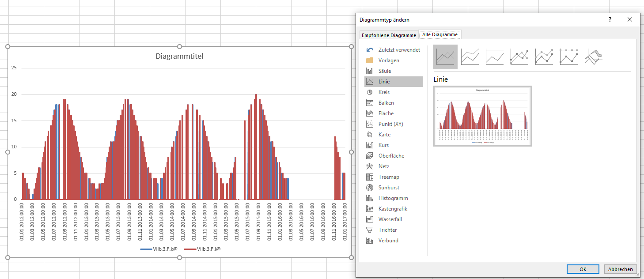Select Netz chart category
644x279 pixels.
[394, 166]
